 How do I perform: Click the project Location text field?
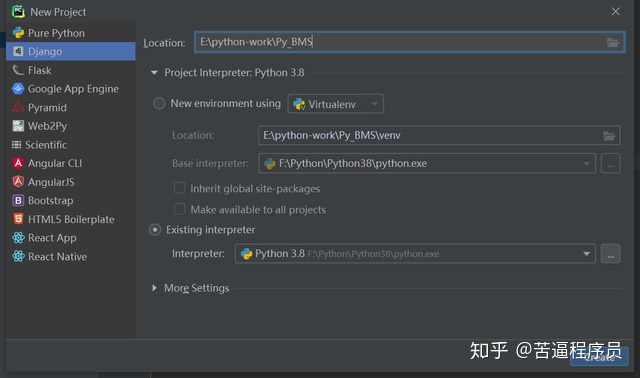[409, 42]
